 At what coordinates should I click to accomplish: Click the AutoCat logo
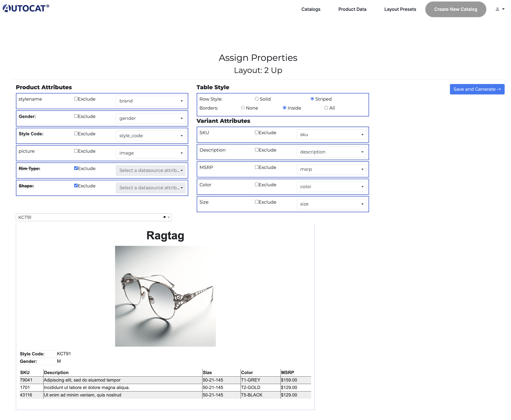click(26, 8)
